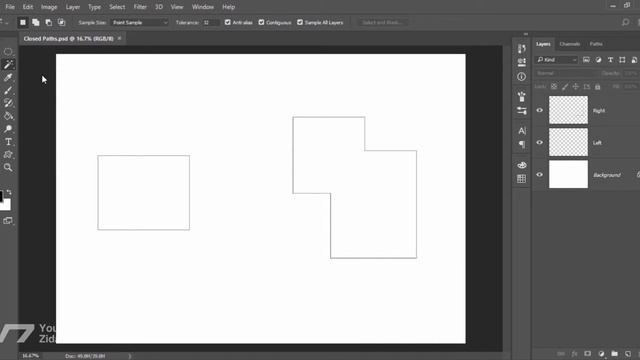Image resolution: width=640 pixels, height=360 pixels.
Task: Open the Select menu
Action: tap(117, 7)
